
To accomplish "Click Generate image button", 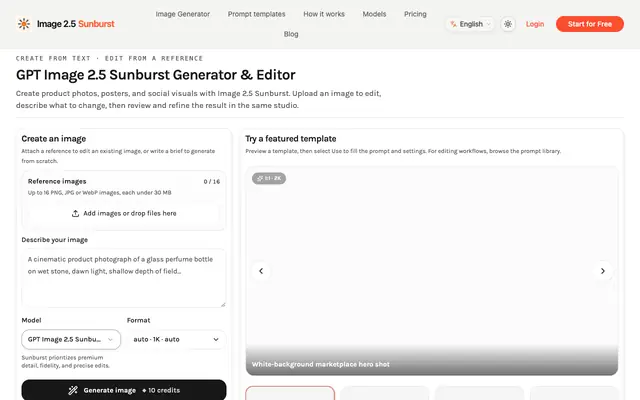I will coord(124,390).
